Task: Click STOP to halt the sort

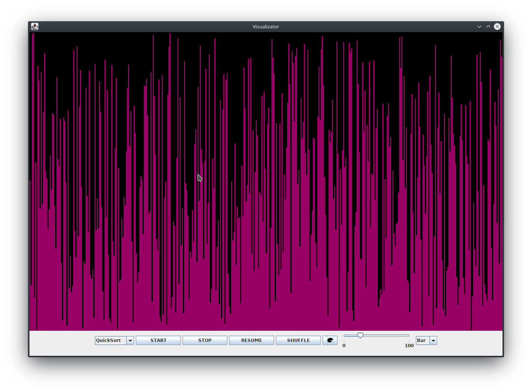Action: click(x=205, y=340)
